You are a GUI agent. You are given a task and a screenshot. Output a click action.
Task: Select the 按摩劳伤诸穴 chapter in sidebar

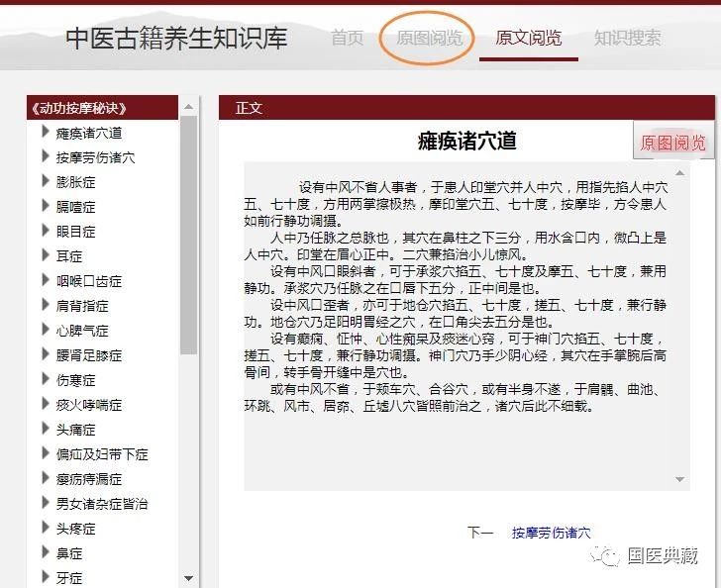point(95,157)
